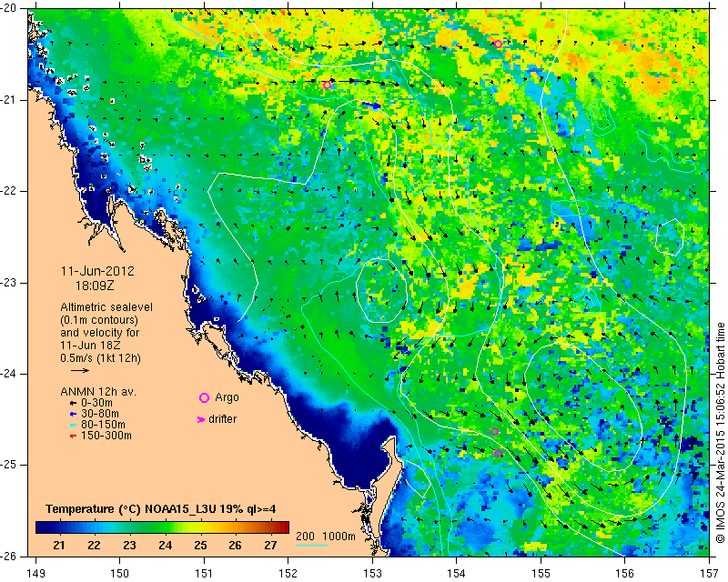Click the green colorbar section near 23.5
This screenshot has height=582, width=728.
(x=147, y=527)
